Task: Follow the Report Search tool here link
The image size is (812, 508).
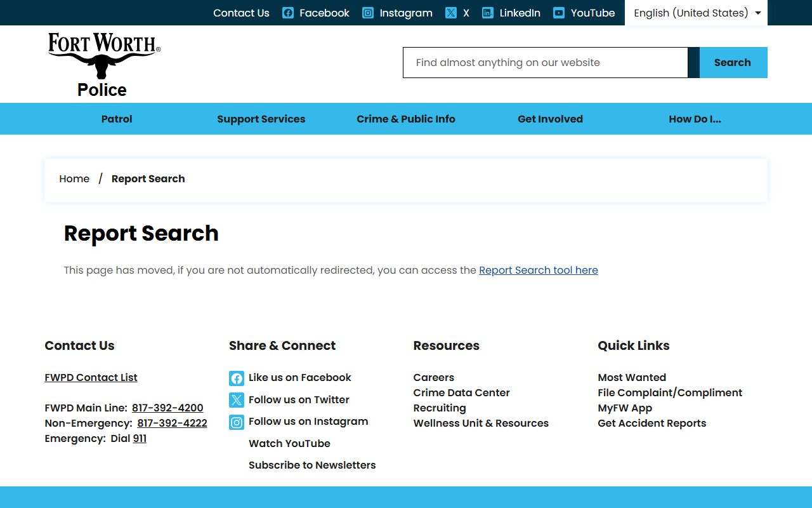Action: 538,271
